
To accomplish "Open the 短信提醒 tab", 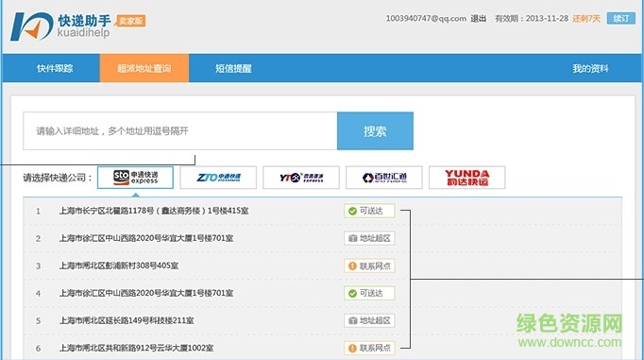I will 233,68.
